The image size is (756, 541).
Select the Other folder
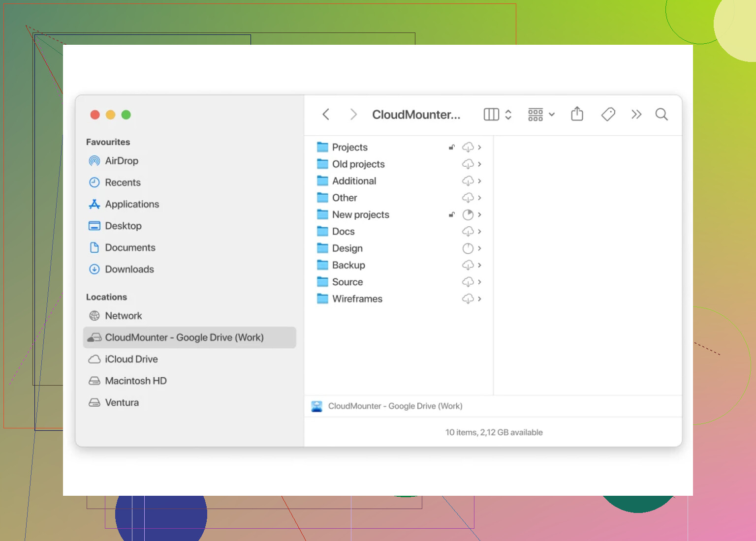(399, 198)
